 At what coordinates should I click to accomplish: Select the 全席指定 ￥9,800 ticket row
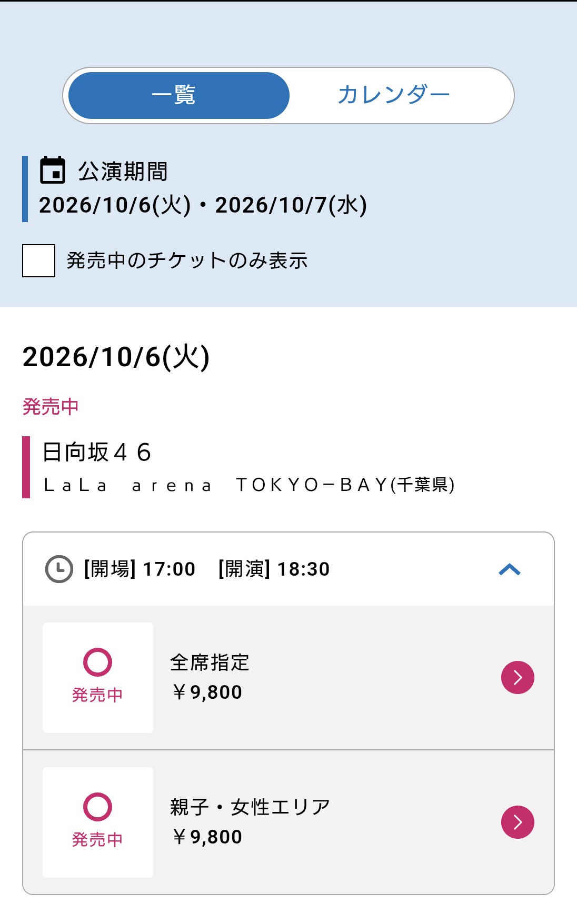pos(288,678)
